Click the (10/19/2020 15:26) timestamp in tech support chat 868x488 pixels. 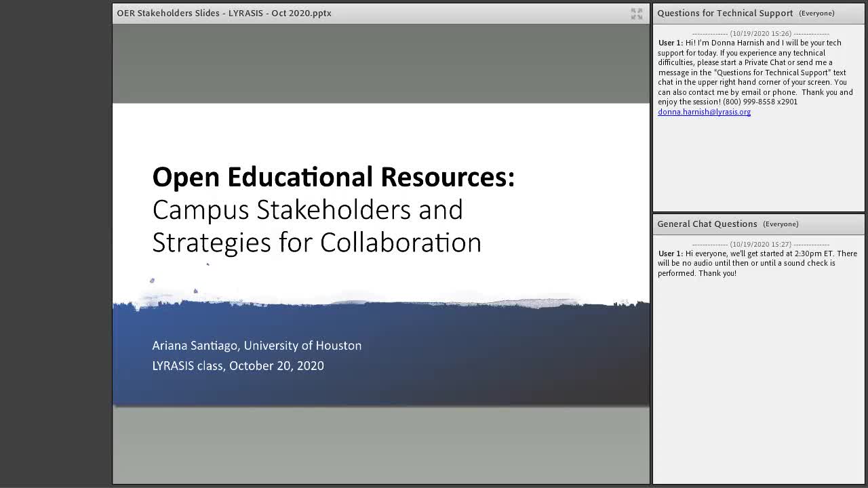coord(760,33)
